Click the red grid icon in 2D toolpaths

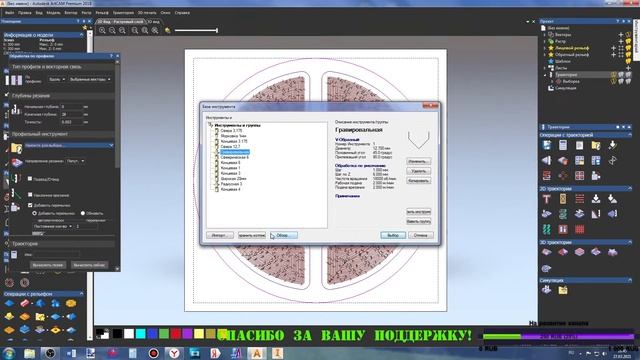pyautogui.click(x=579, y=229)
